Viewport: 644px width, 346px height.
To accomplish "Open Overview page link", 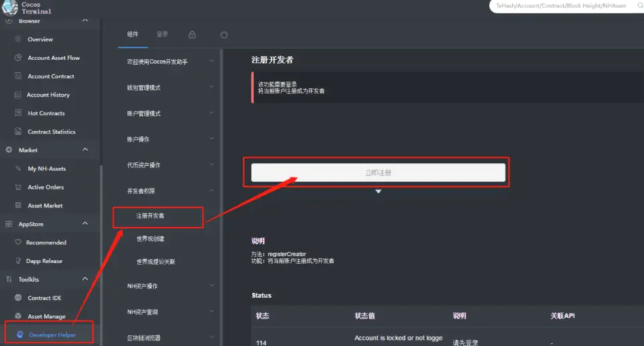I will (40, 39).
